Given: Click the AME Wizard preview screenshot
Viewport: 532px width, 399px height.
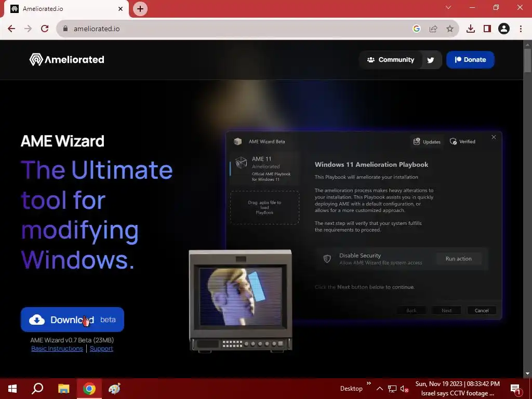Looking at the screenshot, I should click(364, 225).
